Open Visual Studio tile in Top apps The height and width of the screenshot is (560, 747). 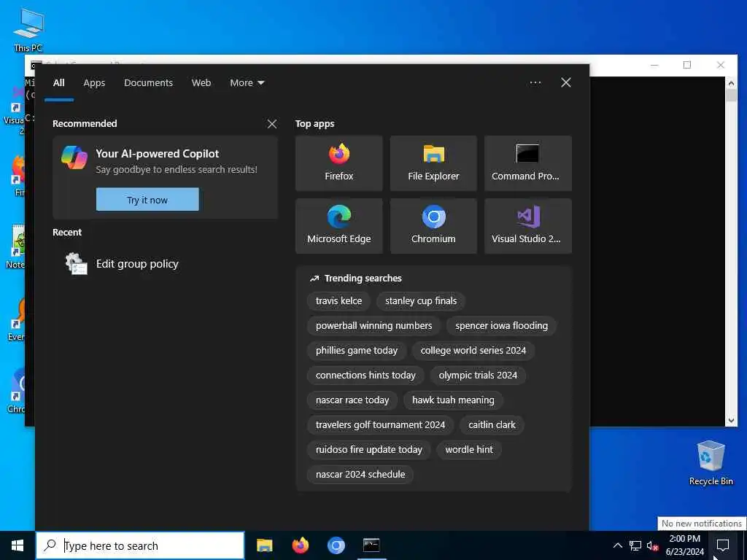[x=528, y=226]
